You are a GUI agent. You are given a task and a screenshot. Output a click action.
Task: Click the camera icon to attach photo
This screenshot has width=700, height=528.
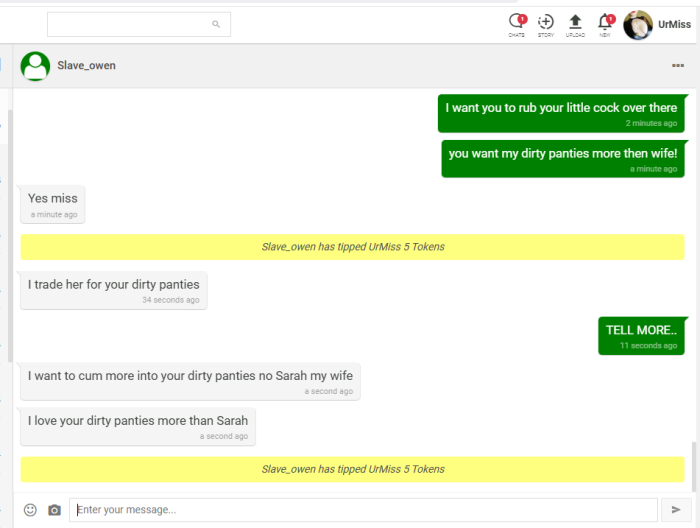pos(54,510)
